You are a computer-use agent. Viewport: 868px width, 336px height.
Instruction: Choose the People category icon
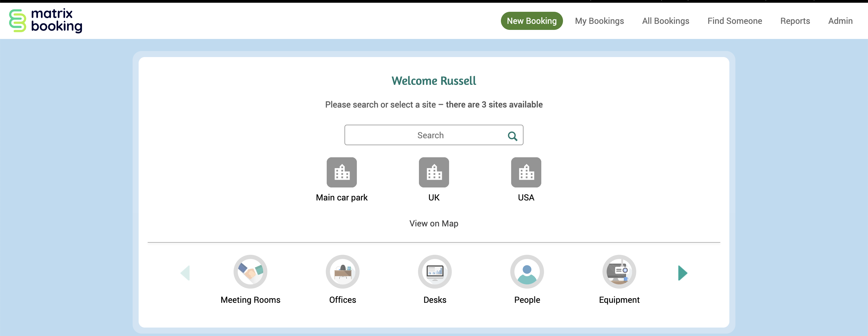point(527,272)
